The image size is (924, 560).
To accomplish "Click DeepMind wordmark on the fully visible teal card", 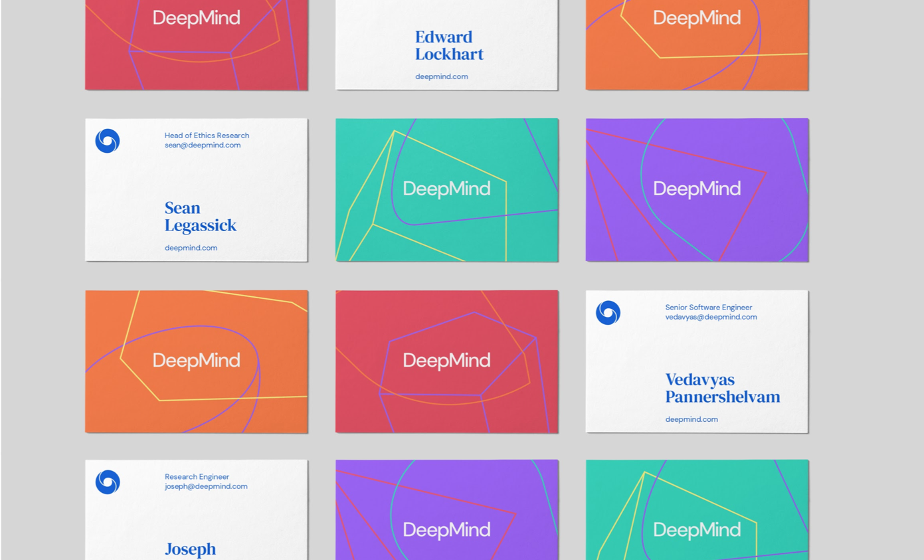I will click(446, 189).
